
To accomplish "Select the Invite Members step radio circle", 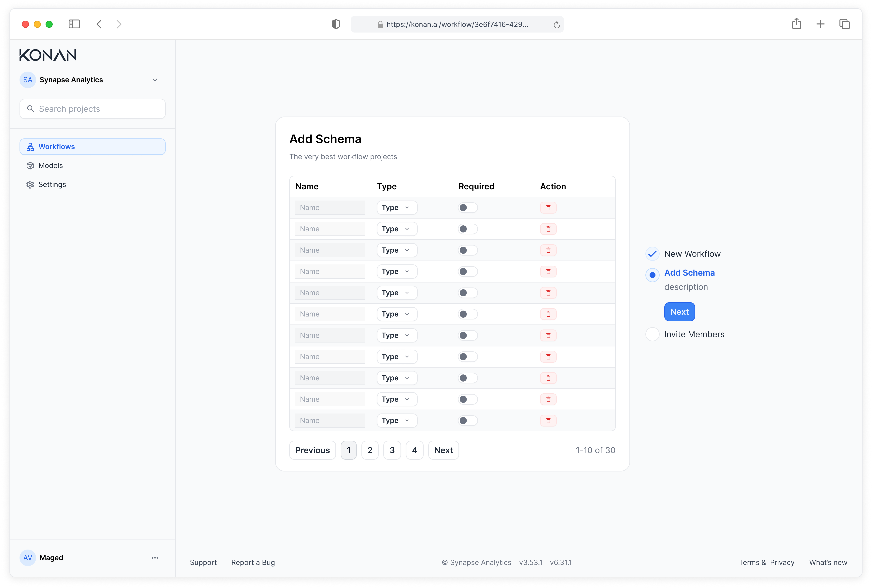I will [652, 334].
